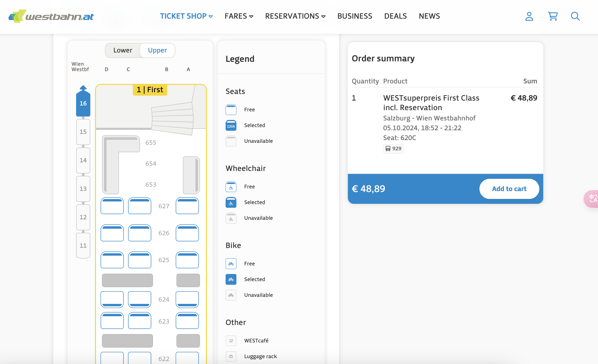Click the unavailable wheelchair legend icon
Image resolution: width=598 pixels, height=364 pixels.
231,218
